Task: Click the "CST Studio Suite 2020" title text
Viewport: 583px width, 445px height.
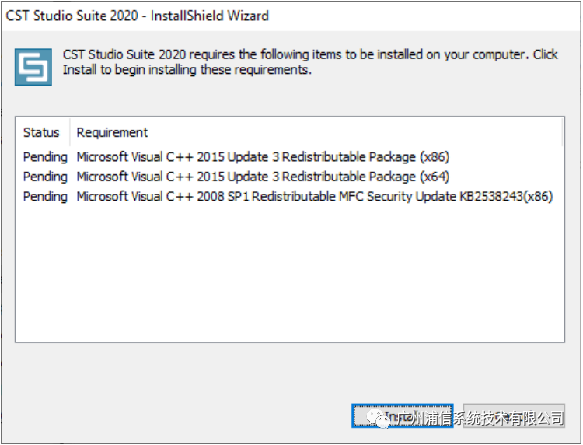Action: (x=72, y=16)
